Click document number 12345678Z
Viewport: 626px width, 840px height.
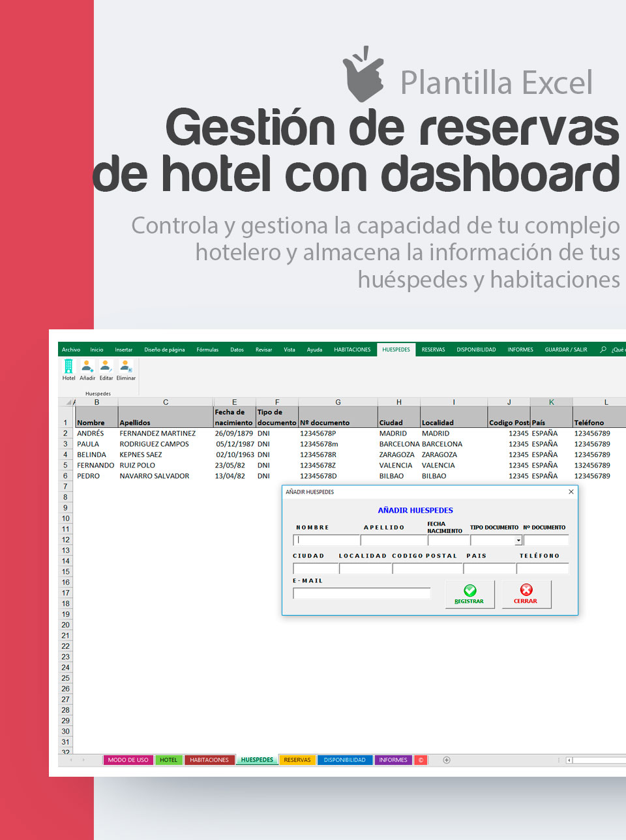pos(338,465)
